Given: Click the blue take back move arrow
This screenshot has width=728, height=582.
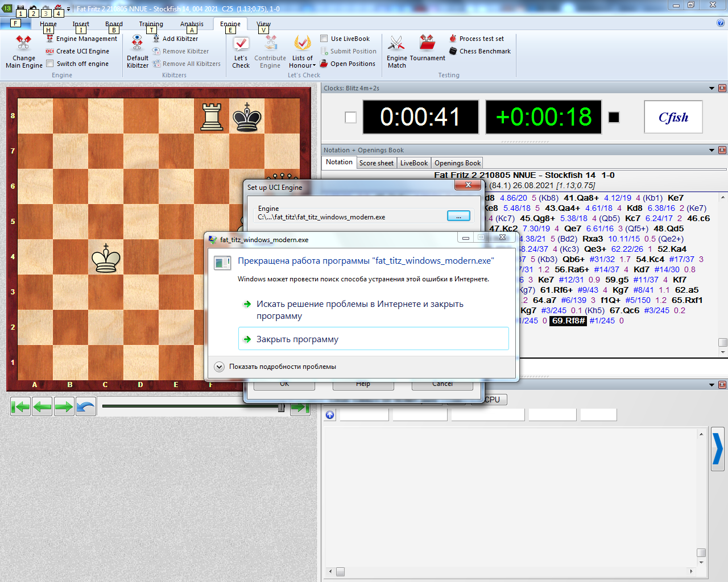Looking at the screenshot, I should click(86, 406).
